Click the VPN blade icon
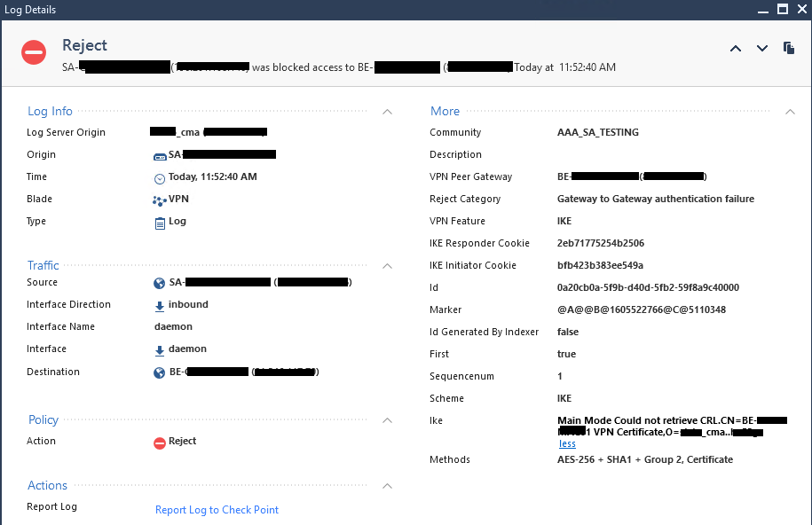Viewport: 812px width, 525px height. click(160, 200)
